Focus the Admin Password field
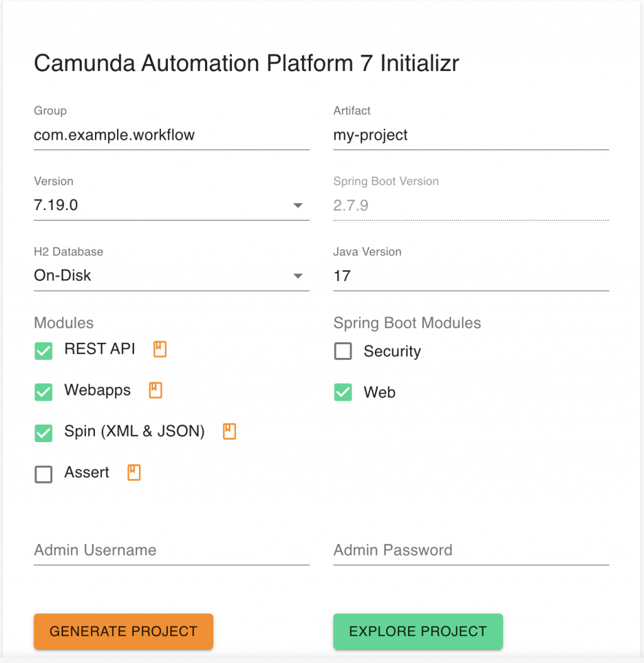The height and width of the screenshot is (663, 644). click(470, 550)
